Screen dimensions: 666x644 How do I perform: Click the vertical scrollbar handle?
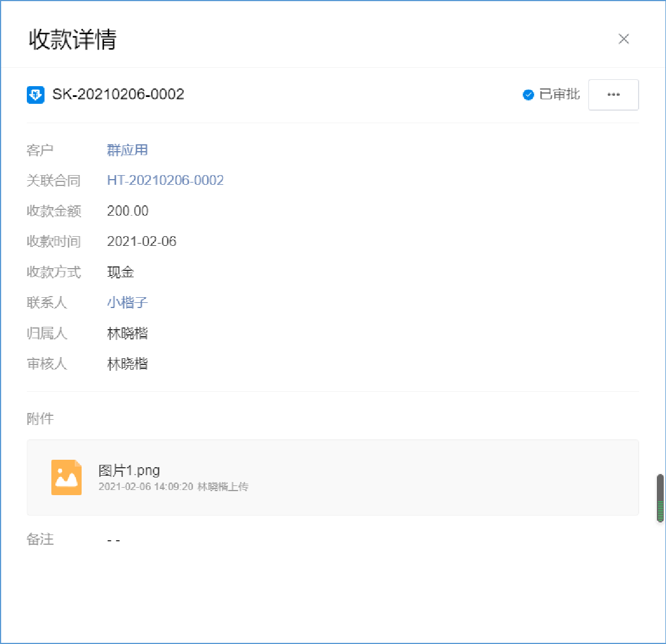pyautogui.click(x=660, y=497)
